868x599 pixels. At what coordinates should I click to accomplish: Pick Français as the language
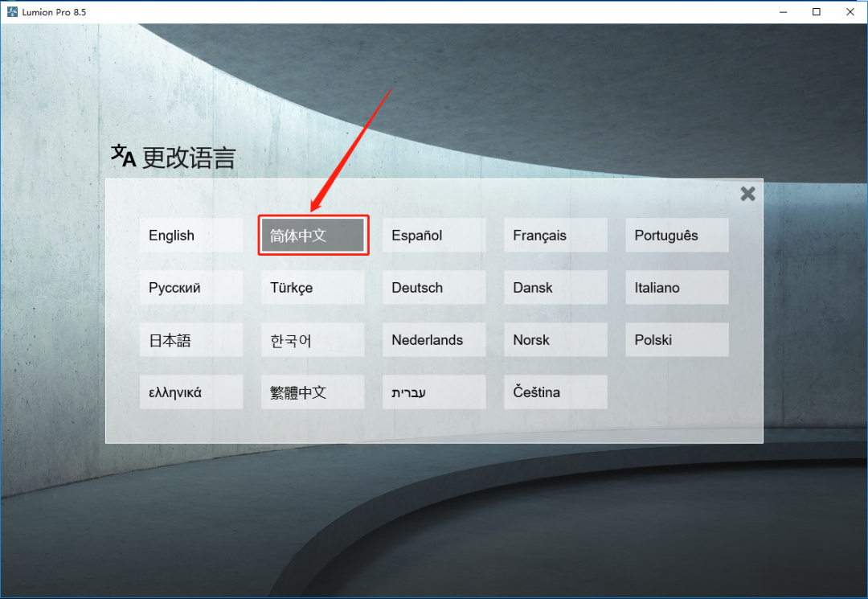click(x=555, y=236)
